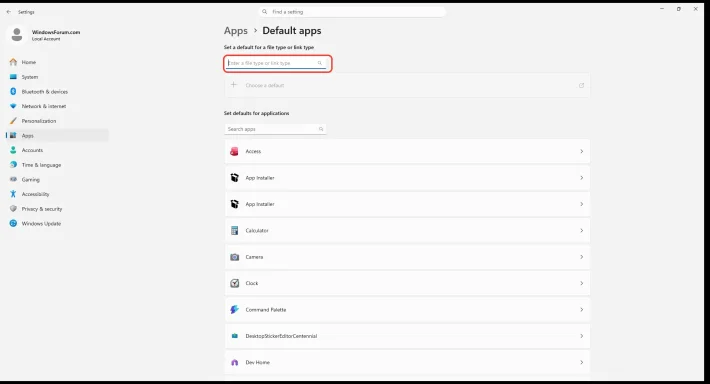Focus the Search apps field

click(x=275, y=129)
